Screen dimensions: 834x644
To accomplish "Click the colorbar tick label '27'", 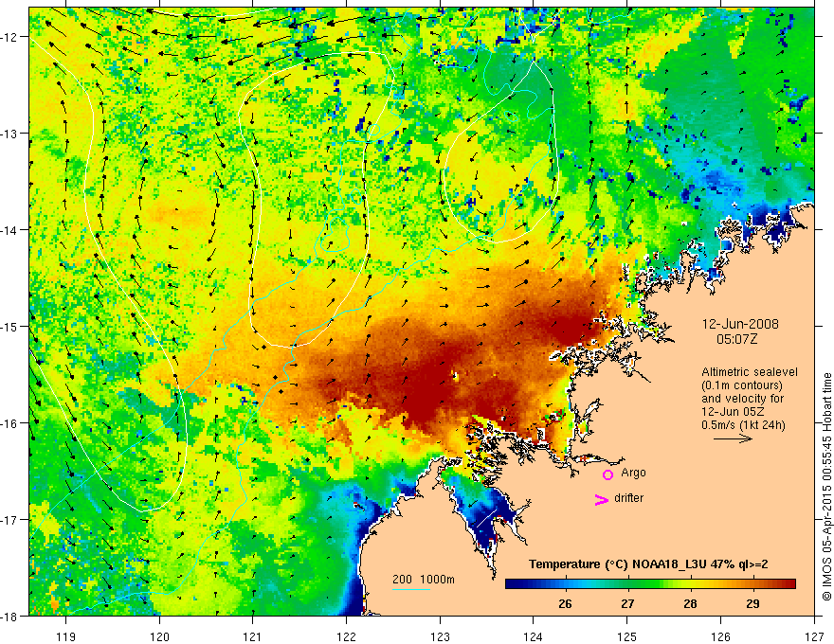I will [627, 604].
